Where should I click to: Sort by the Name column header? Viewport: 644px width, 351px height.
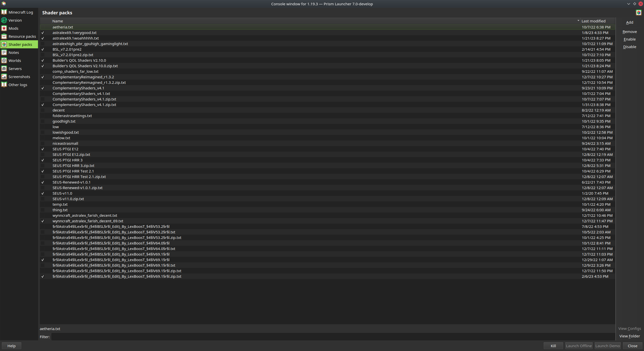316,21
